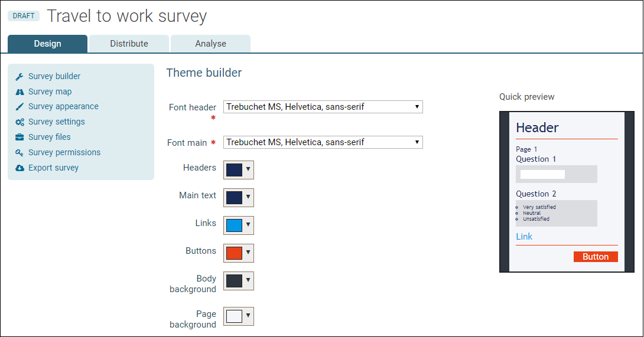Image resolution: width=644 pixels, height=337 pixels.
Task: Expand the Headers color picker arrow
Action: point(248,169)
